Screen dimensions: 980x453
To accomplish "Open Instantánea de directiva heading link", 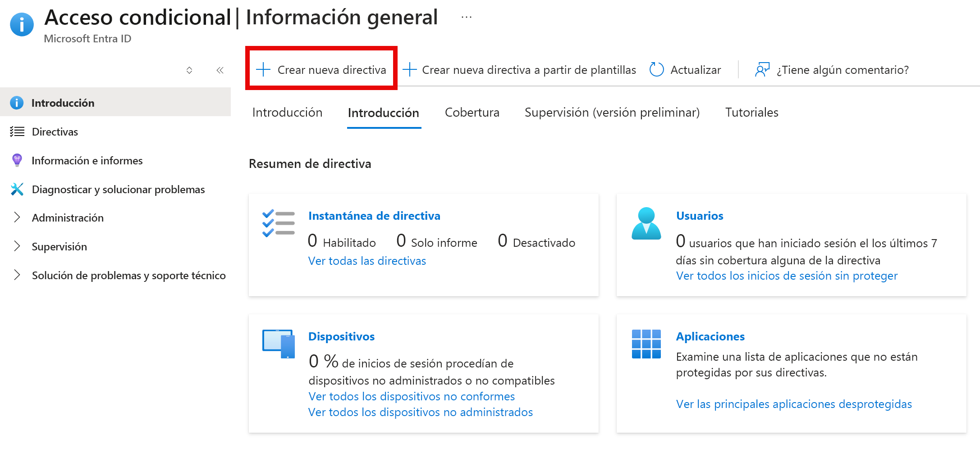I will click(374, 216).
